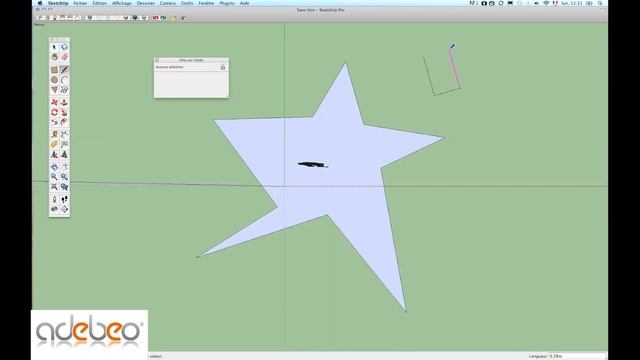Pick the Text label tool
This screenshot has width=640, height=360.
(x=64, y=144)
